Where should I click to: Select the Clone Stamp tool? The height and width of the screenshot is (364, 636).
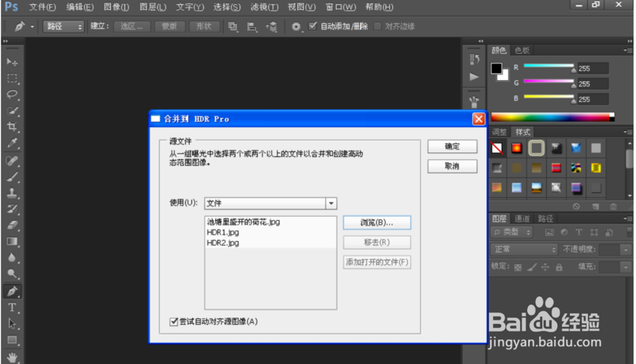click(12, 193)
